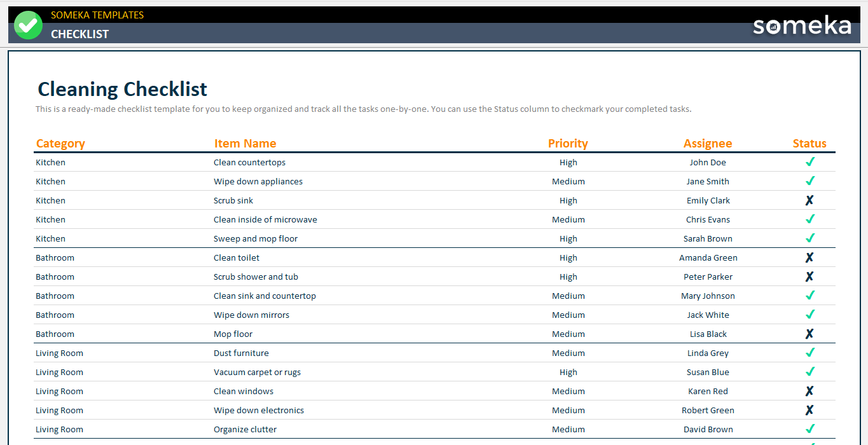
Task: Select the Wipe down electronics cell
Action: pyautogui.click(x=259, y=411)
